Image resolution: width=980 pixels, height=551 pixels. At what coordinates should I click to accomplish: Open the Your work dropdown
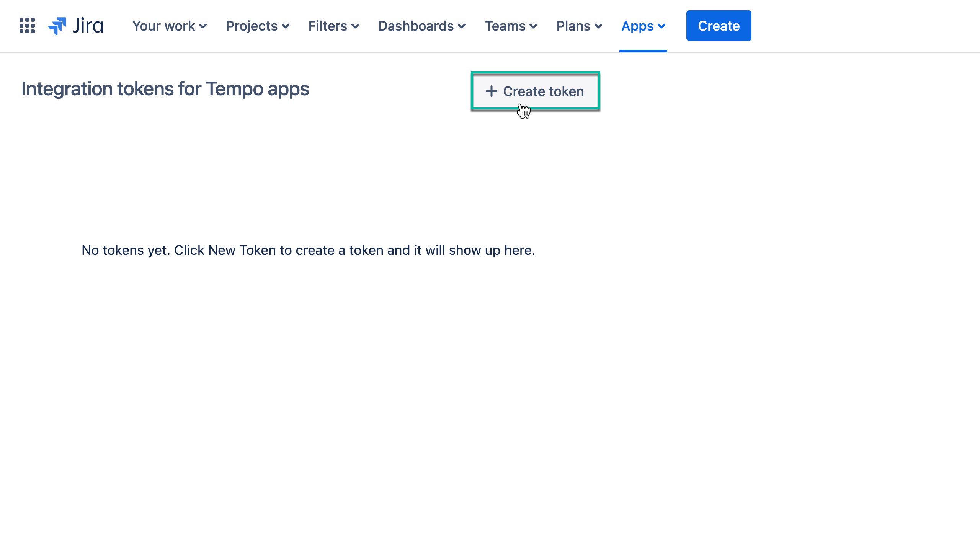click(x=169, y=26)
